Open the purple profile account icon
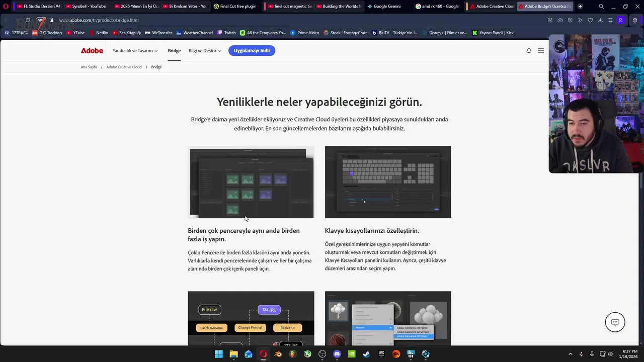 [620, 20]
